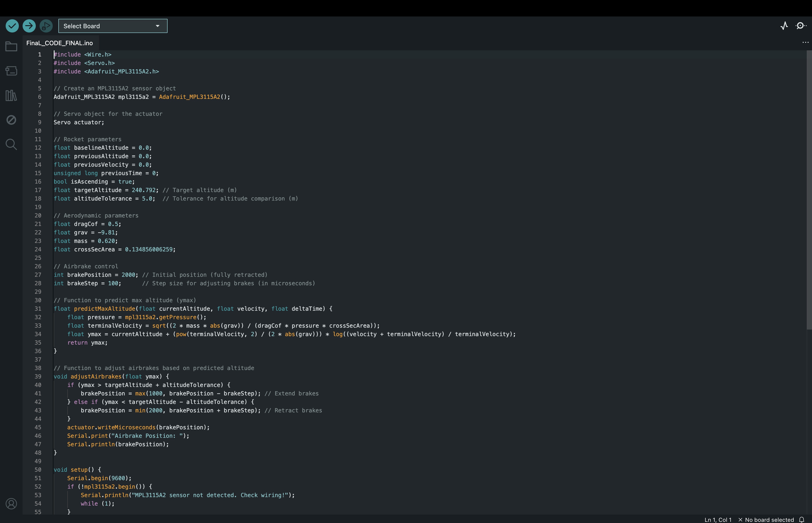Viewport: 812px width, 523px height.
Task: Click the vertical scrollbar in the editor
Action: pyautogui.click(x=809, y=190)
